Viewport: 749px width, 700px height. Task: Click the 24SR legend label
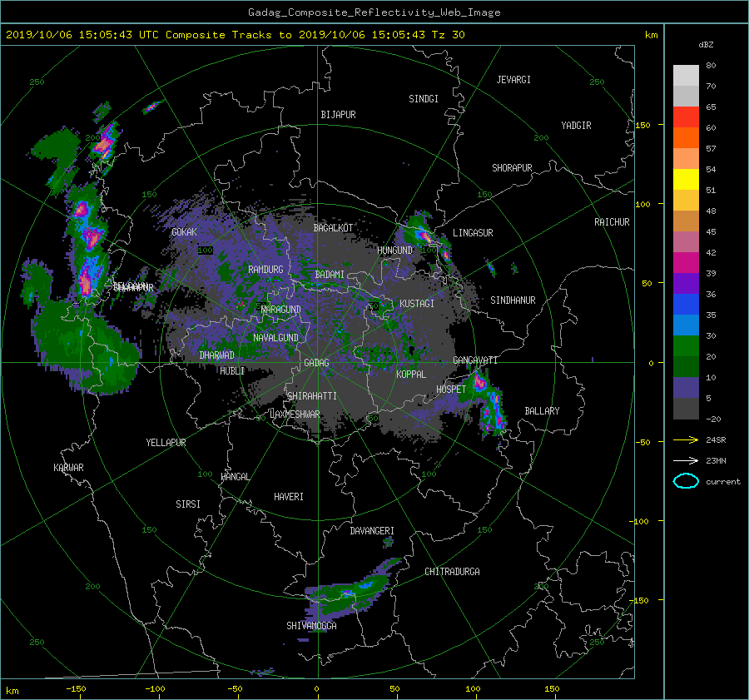[x=716, y=439]
